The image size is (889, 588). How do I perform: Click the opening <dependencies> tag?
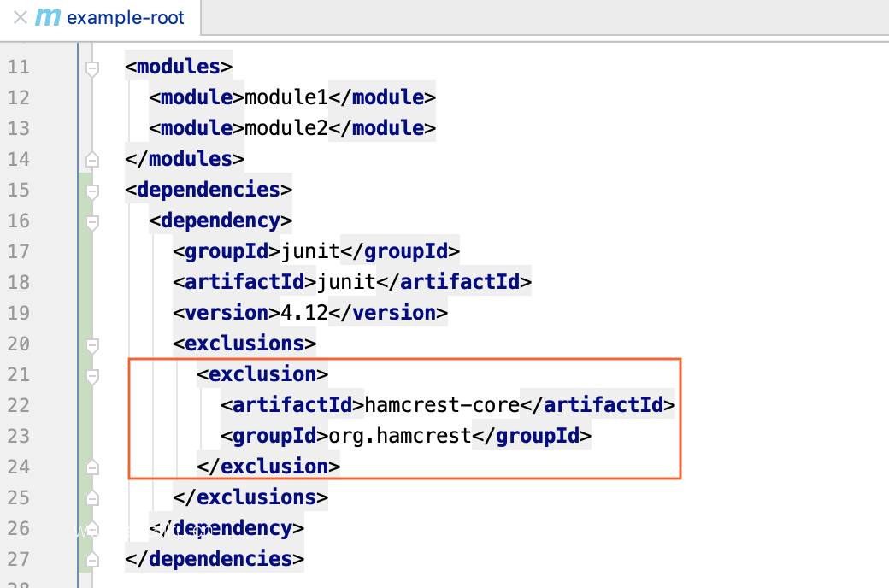209,189
